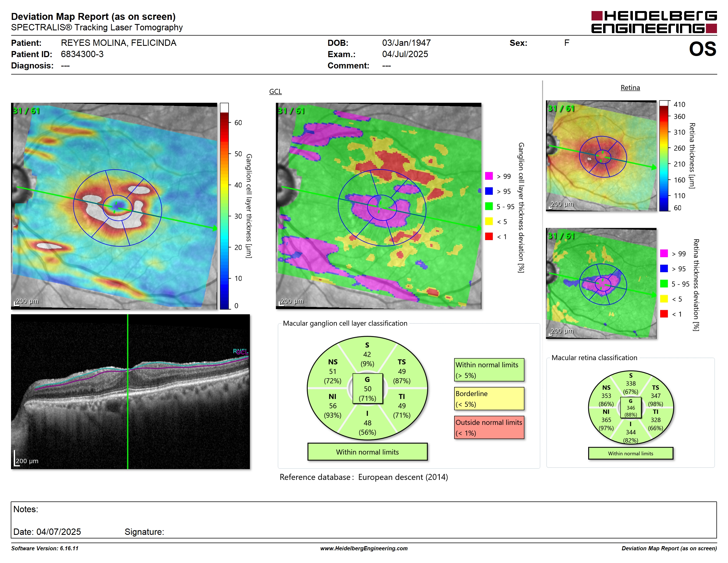The height and width of the screenshot is (563, 728).
Task: Click 'Macular retina classification' heading
Action: pyautogui.click(x=594, y=358)
